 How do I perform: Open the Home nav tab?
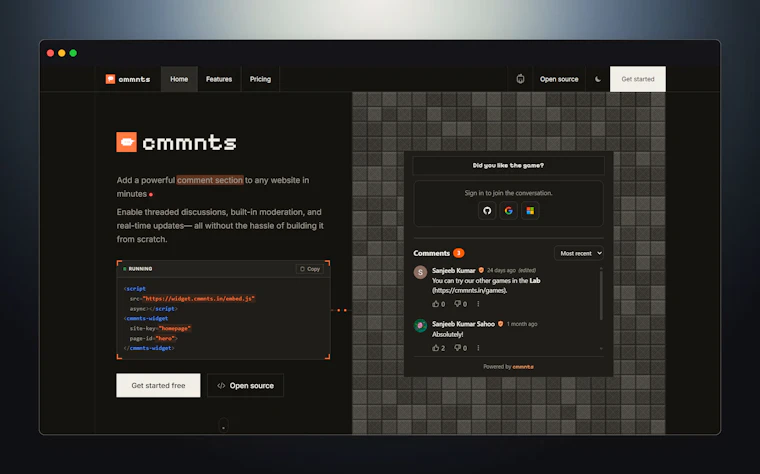[179, 79]
